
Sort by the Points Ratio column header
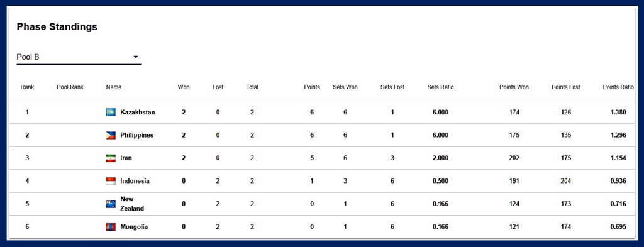pyautogui.click(x=618, y=87)
